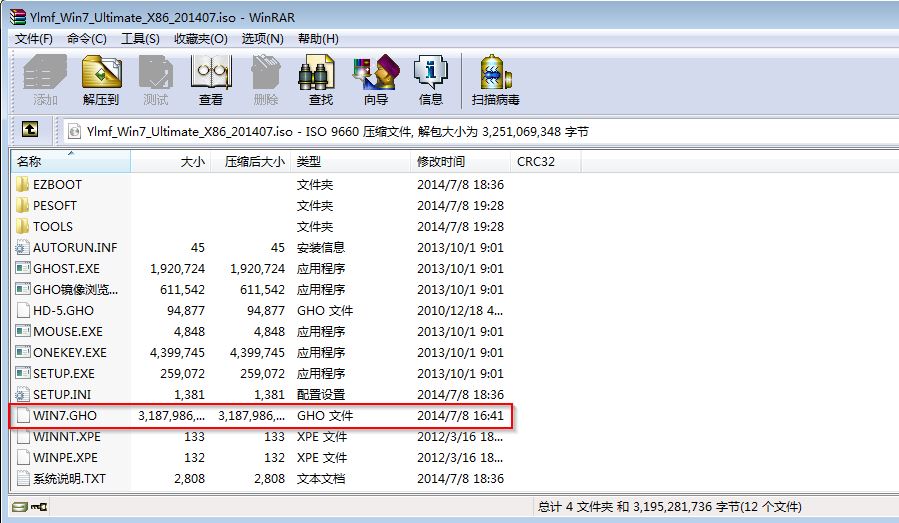Select the GHO镜像浏览... file name

76,290
